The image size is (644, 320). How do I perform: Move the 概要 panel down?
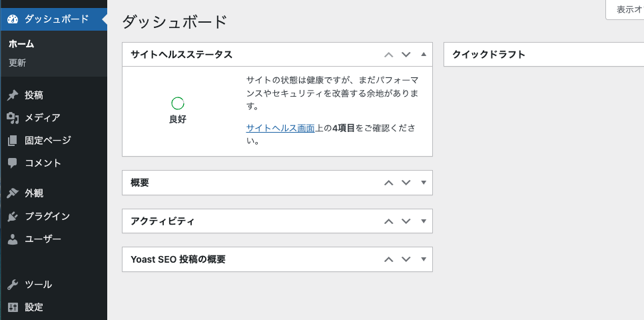[x=406, y=183]
